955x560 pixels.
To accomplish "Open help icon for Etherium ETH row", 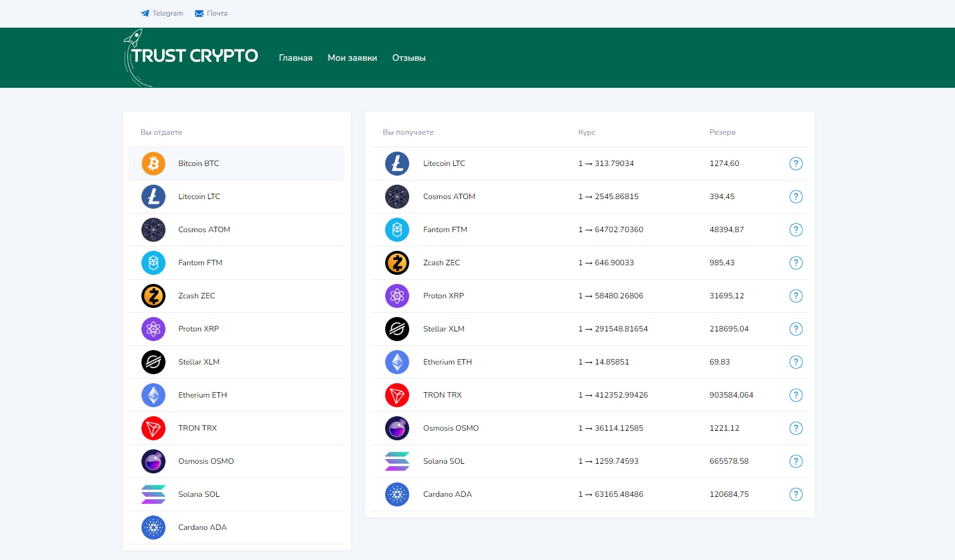I will [x=796, y=362].
